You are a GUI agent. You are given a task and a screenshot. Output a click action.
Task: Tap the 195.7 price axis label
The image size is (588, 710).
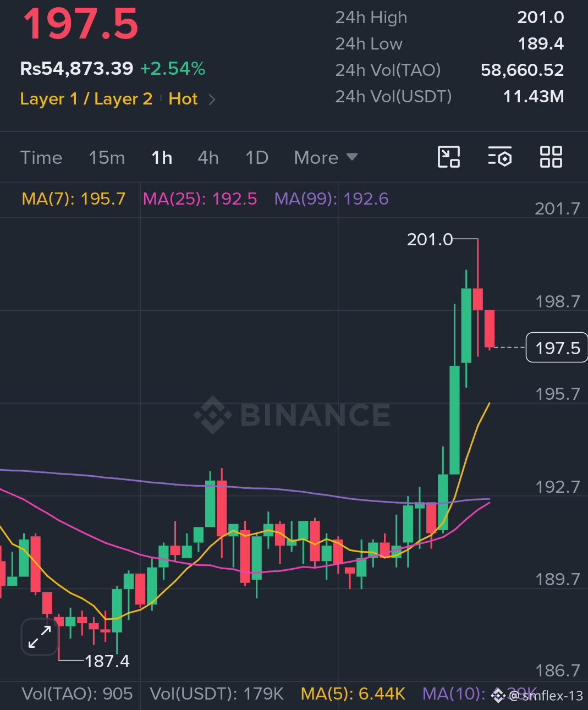(557, 394)
